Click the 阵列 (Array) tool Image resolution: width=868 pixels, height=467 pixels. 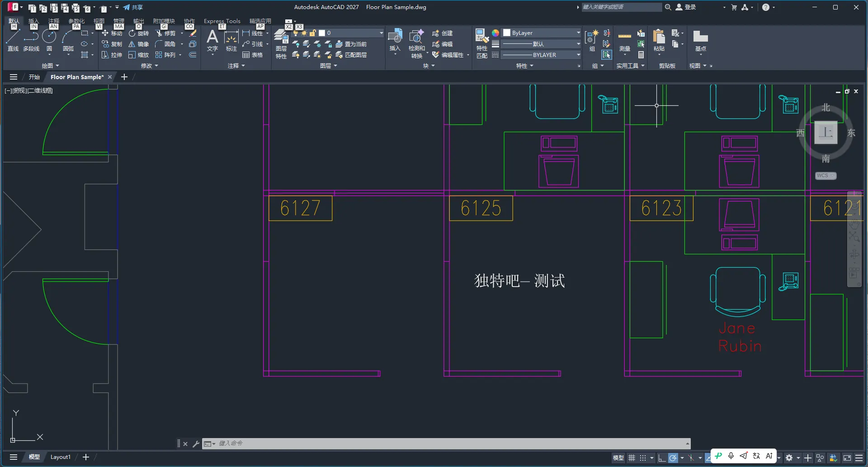point(165,55)
